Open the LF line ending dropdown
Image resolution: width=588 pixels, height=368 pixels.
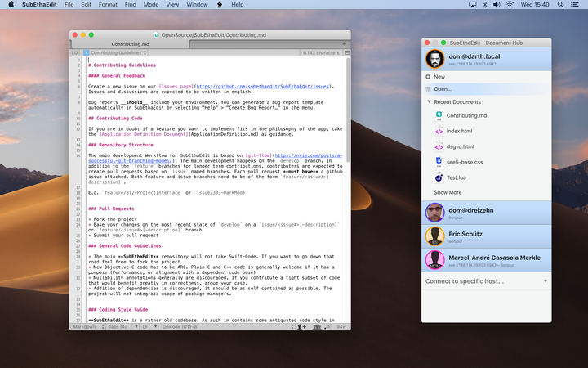149,326
